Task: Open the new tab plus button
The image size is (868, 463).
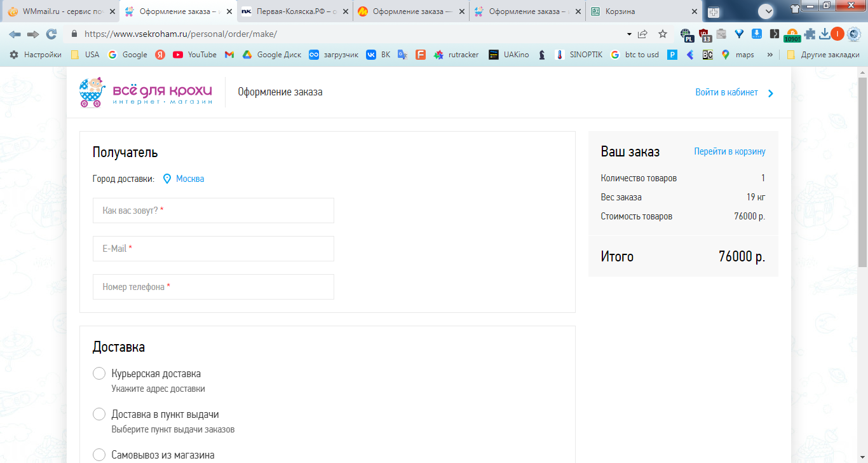Action: coord(714,11)
